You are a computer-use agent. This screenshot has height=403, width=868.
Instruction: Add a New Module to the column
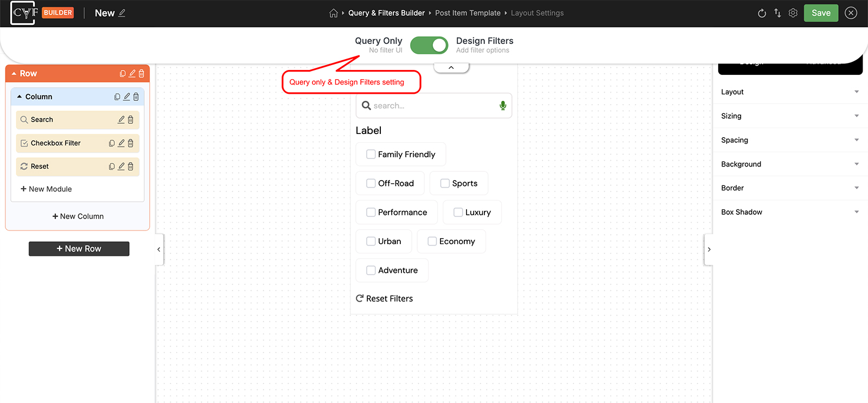pyautogui.click(x=46, y=189)
